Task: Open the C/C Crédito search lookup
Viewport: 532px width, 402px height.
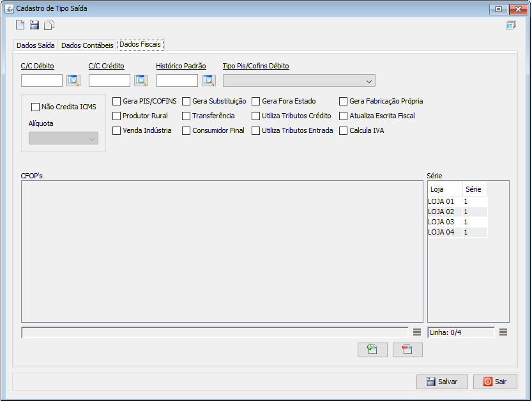Action: 141,81
